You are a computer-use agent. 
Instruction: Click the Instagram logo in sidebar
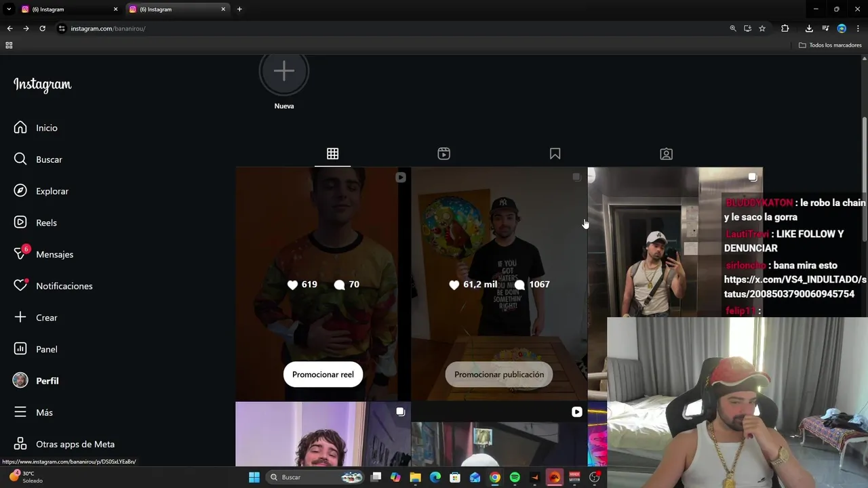(x=42, y=85)
